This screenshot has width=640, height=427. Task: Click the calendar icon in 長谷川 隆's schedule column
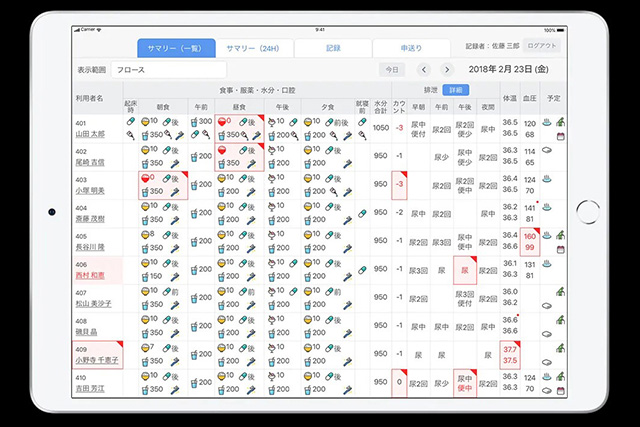[x=561, y=249]
